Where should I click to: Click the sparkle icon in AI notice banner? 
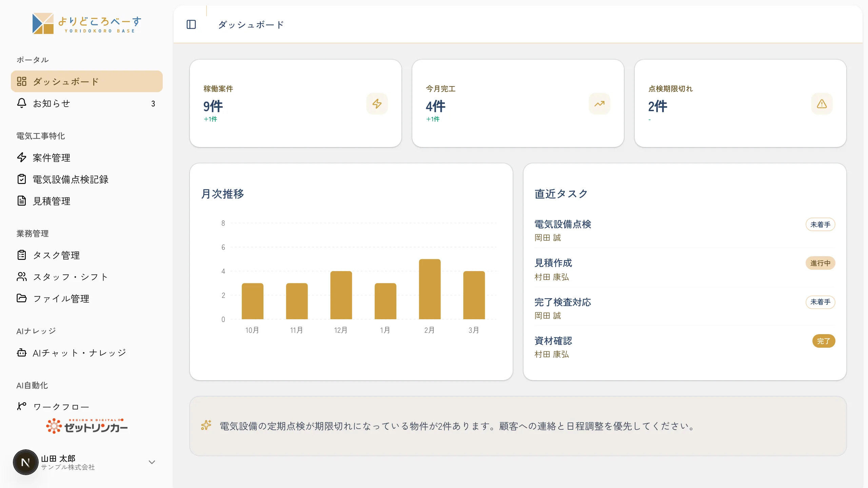206,425
